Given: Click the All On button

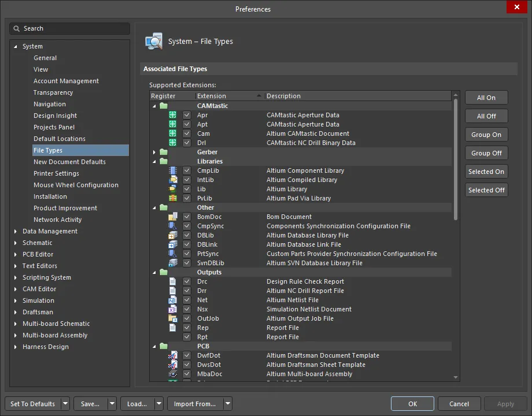Looking at the screenshot, I should click(x=486, y=98).
